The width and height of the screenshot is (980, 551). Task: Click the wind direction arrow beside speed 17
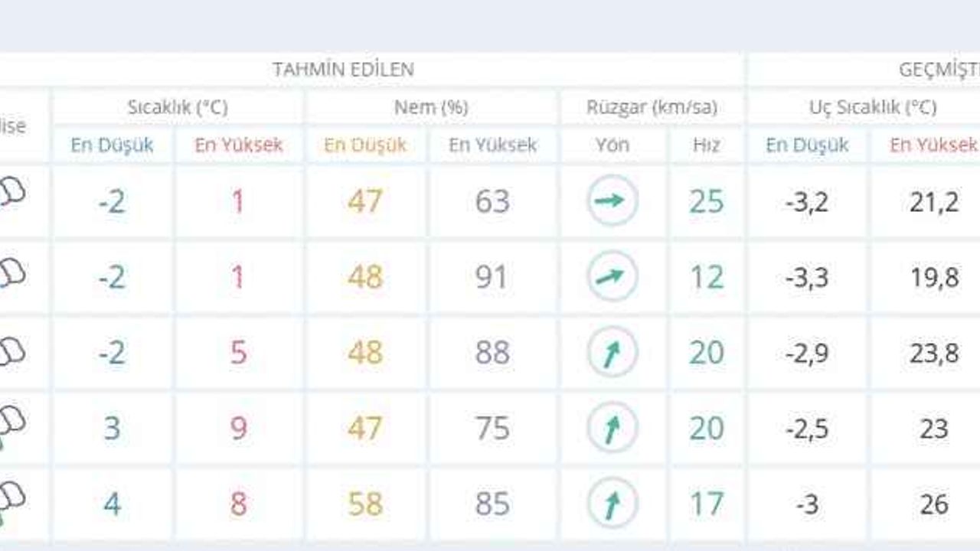612,504
